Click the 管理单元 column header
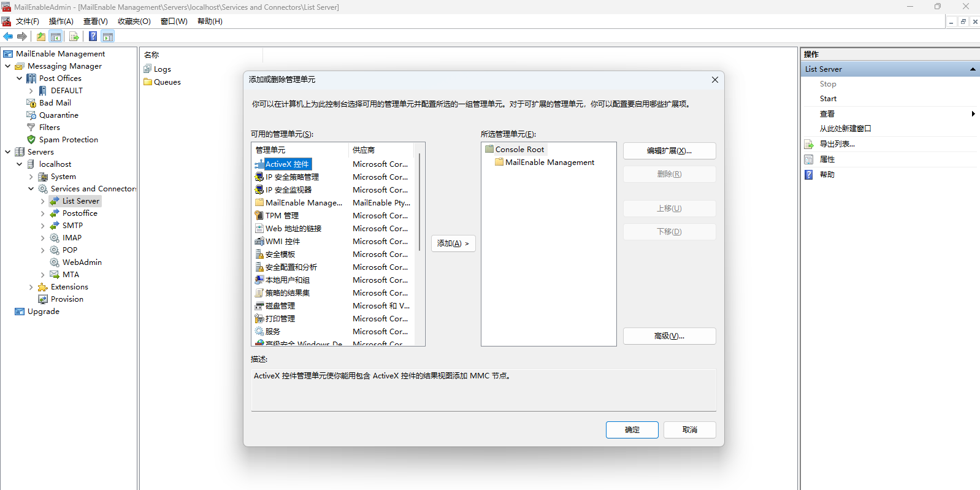 pos(300,150)
